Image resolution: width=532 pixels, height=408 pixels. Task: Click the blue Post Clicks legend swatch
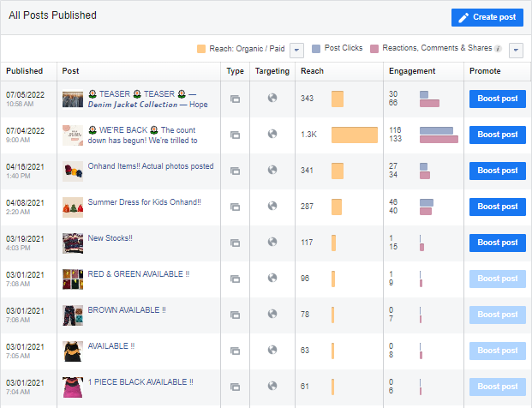click(x=316, y=49)
